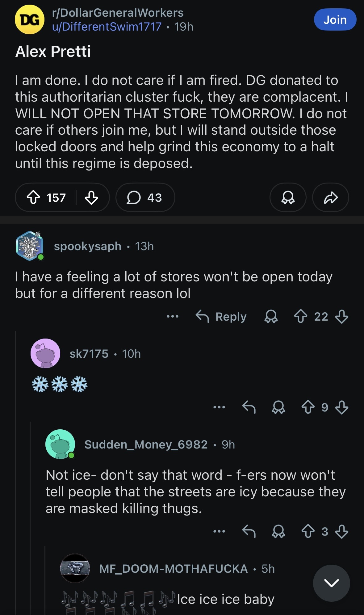
Task: Open the post's 43 comments
Action: tap(145, 197)
